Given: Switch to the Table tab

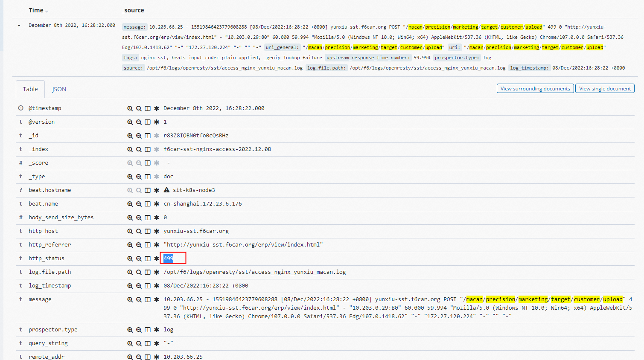Looking at the screenshot, I should [x=30, y=89].
